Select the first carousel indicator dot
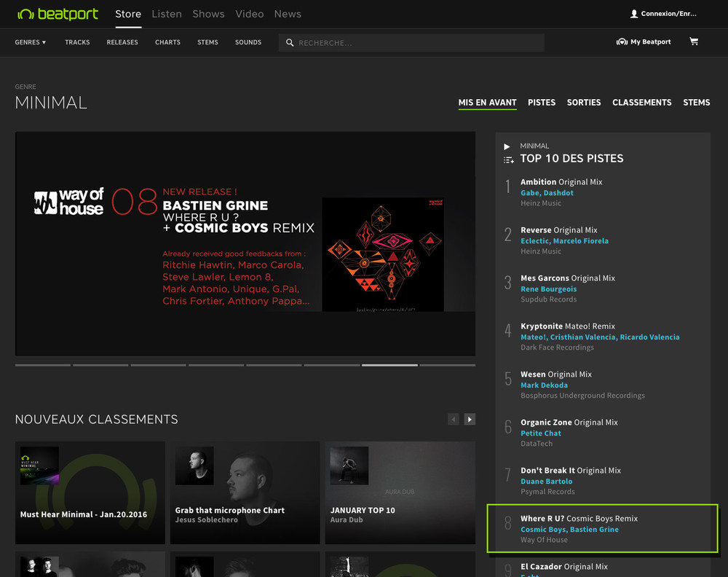This screenshot has height=577, width=728. 42,364
